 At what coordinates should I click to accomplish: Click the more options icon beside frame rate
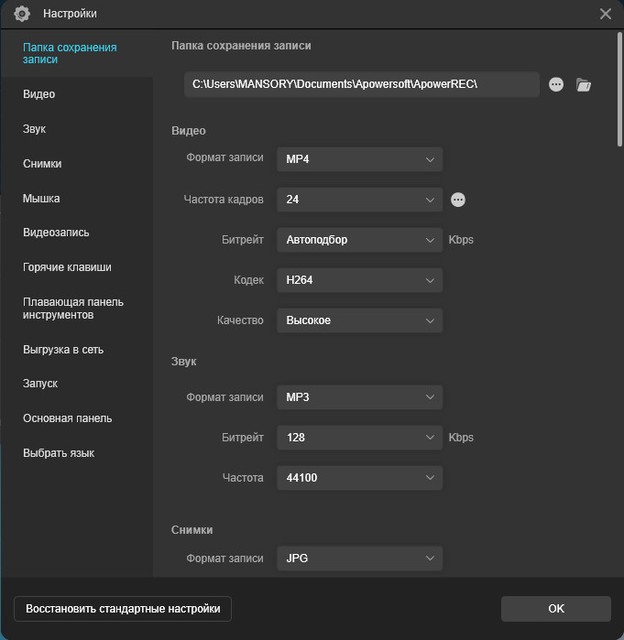click(458, 200)
